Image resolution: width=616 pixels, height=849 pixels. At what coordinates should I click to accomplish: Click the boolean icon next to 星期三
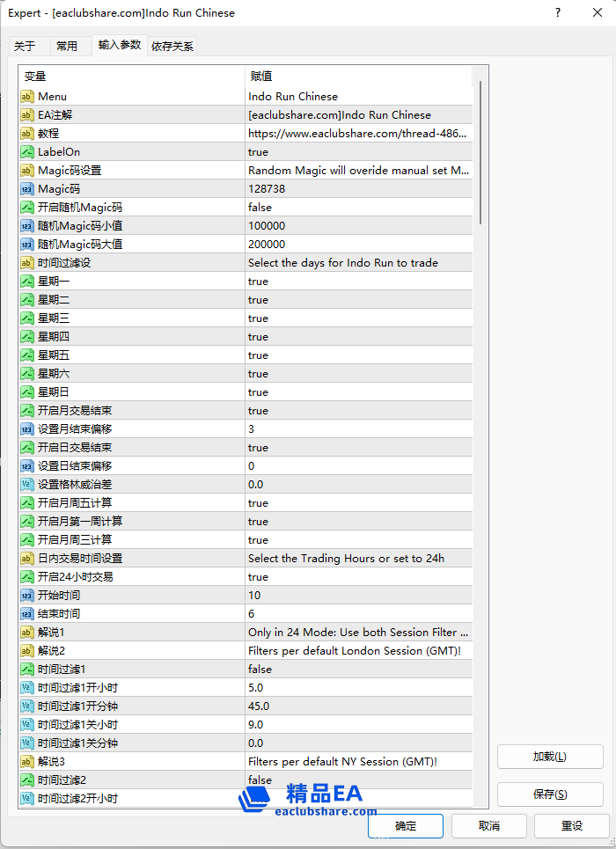pos(27,318)
